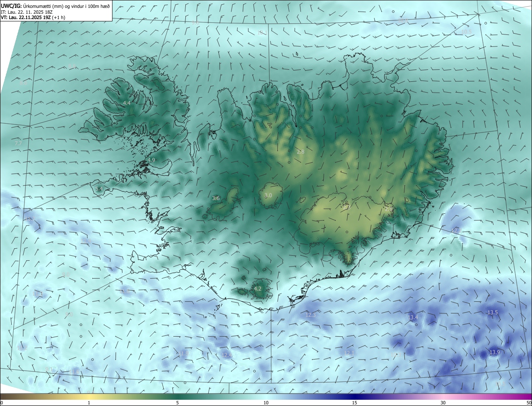
Task: Click the 5.4 value label on Snæfellsnes
Action: [x=99, y=189]
